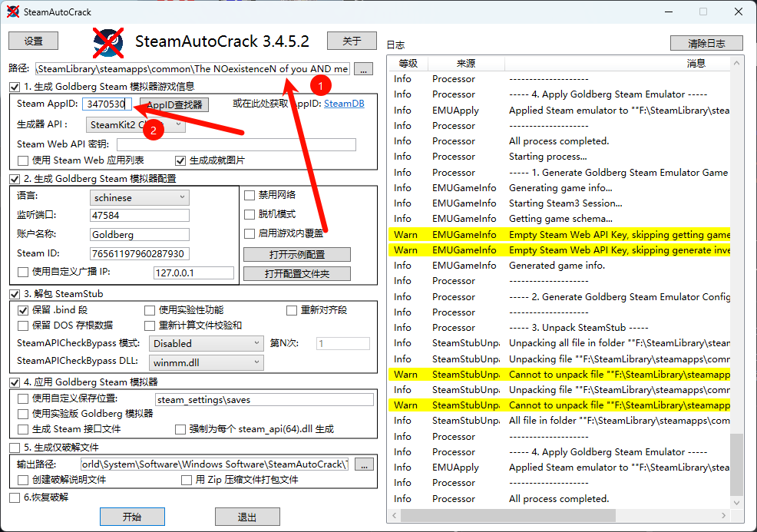Open the 语言 schinese dropdown

[139, 197]
